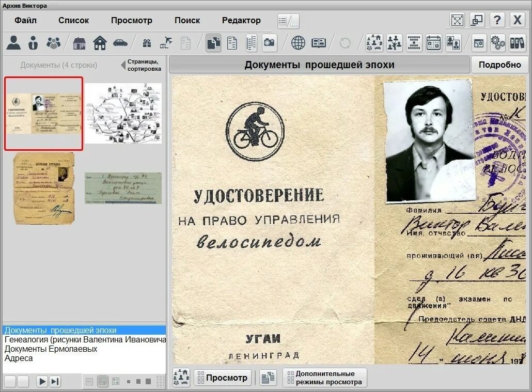The height and width of the screenshot is (392, 532).
Task: Select the car icon in the toolbar
Action: pos(120,43)
